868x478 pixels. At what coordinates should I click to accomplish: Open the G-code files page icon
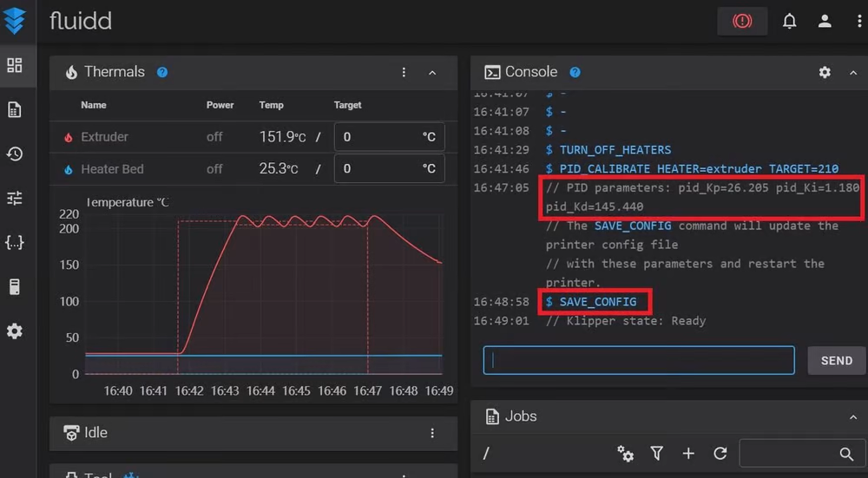pos(15,110)
